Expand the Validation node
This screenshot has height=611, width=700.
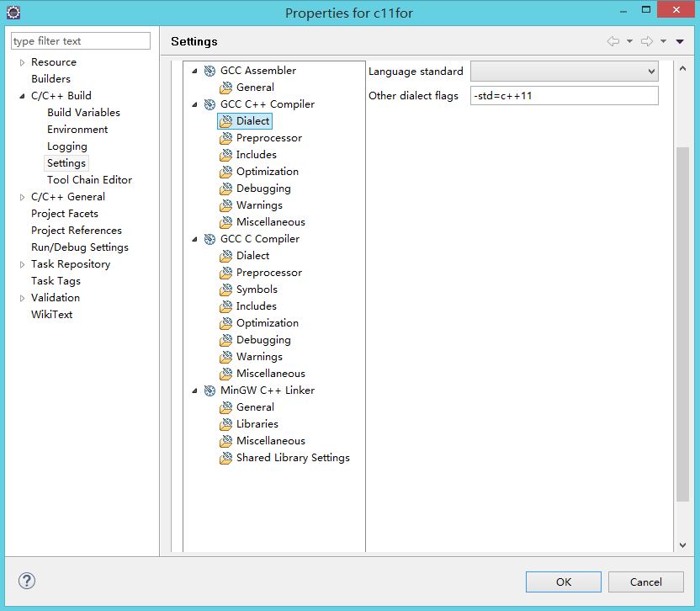[22, 298]
